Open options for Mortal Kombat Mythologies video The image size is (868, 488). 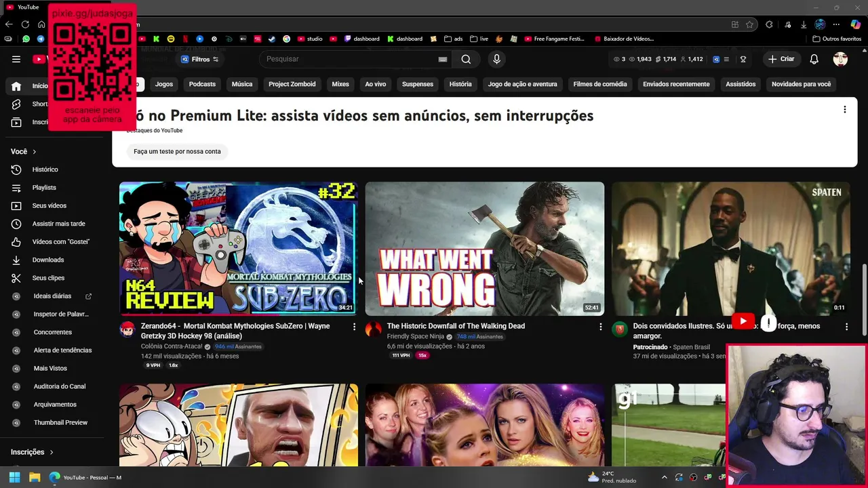354,327
